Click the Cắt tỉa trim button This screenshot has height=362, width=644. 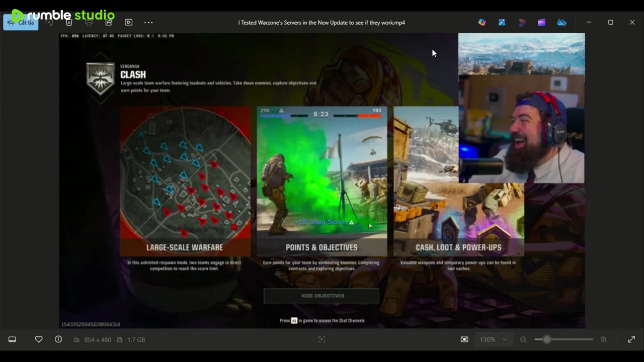pyautogui.click(x=21, y=22)
